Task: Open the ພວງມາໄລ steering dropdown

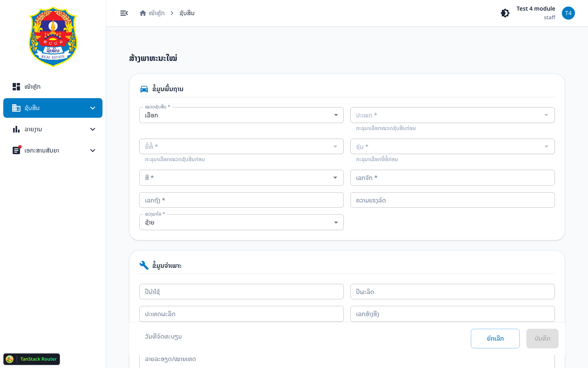Action: [241, 222]
